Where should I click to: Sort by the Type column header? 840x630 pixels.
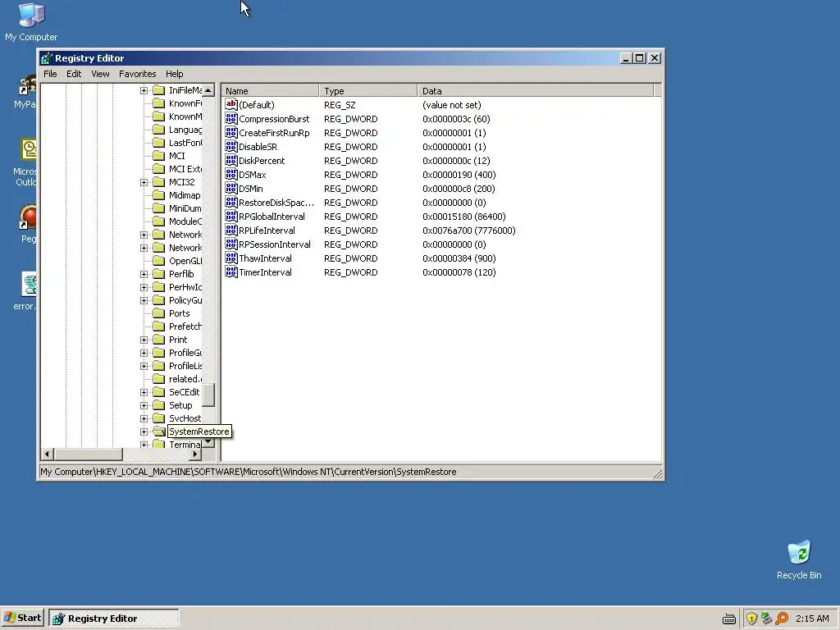pos(368,90)
